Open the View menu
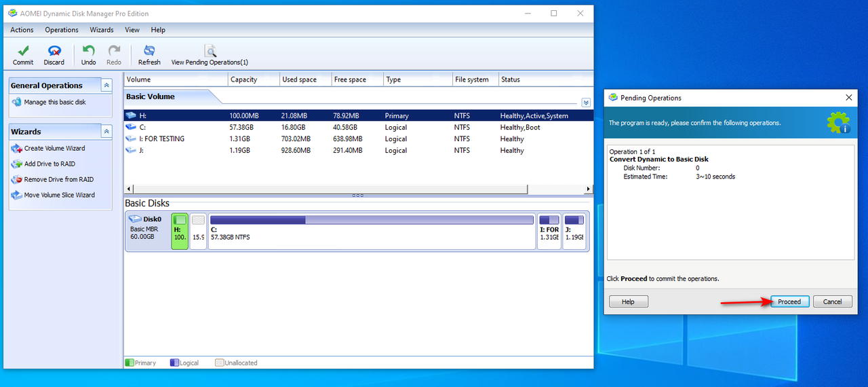 click(x=132, y=30)
